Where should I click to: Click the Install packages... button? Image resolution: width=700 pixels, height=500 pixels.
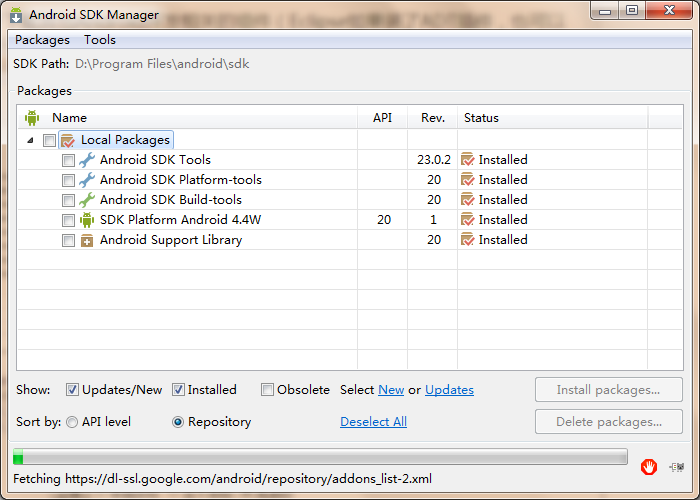pyautogui.click(x=608, y=390)
